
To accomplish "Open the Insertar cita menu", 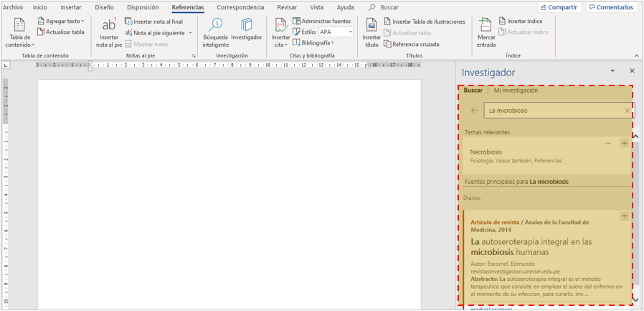I will click(280, 33).
